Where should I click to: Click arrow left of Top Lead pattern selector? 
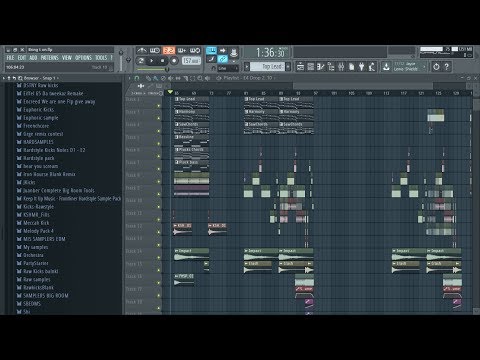(x=247, y=67)
